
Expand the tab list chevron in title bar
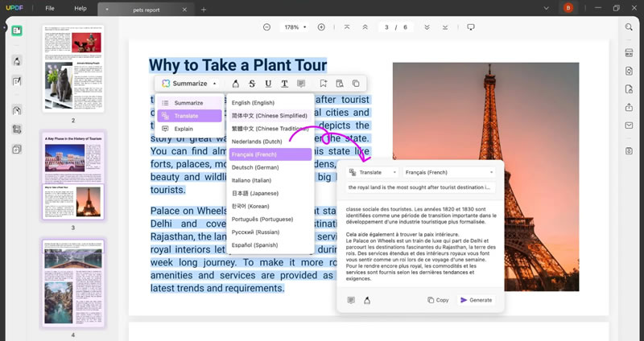coord(546,8)
